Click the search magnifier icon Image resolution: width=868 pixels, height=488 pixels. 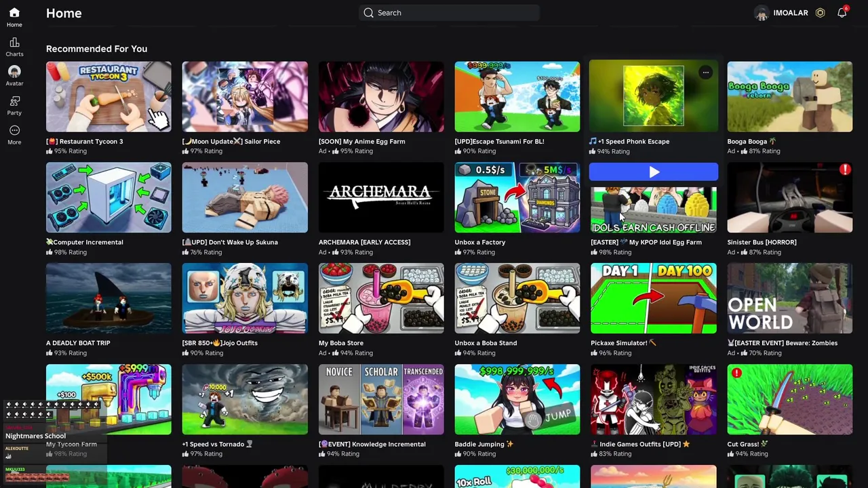click(x=368, y=12)
